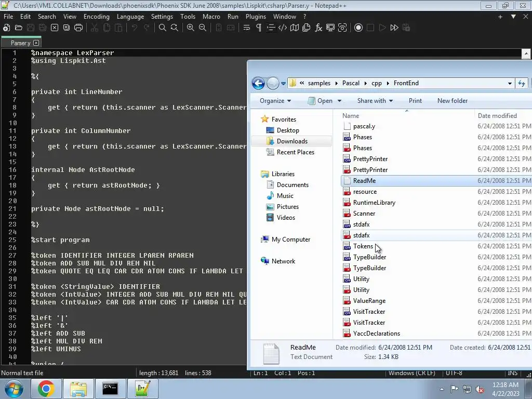Viewport: 532px width, 399px height.
Task: Open Google Chrome from taskbar
Action: point(46,389)
